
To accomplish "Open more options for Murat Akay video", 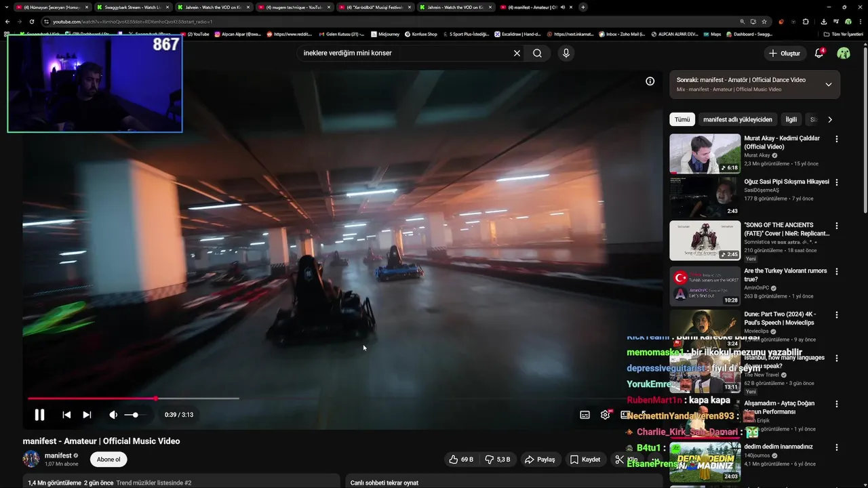I will tap(836, 139).
